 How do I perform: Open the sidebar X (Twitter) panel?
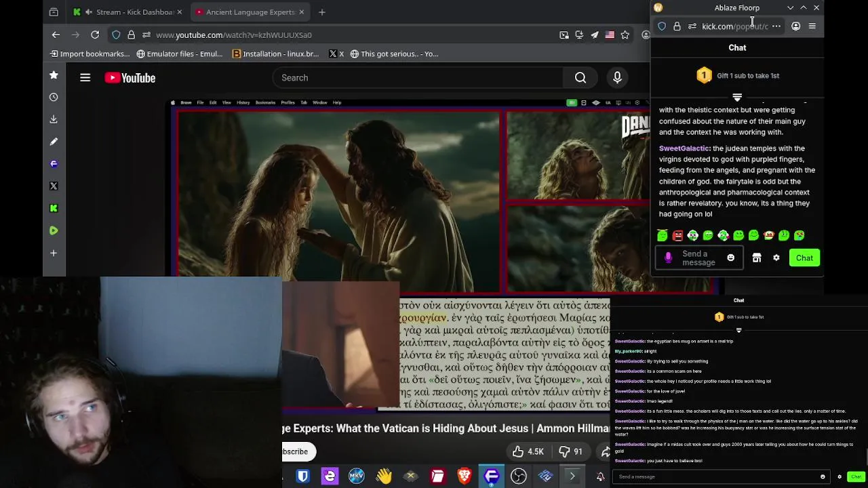pos(54,186)
